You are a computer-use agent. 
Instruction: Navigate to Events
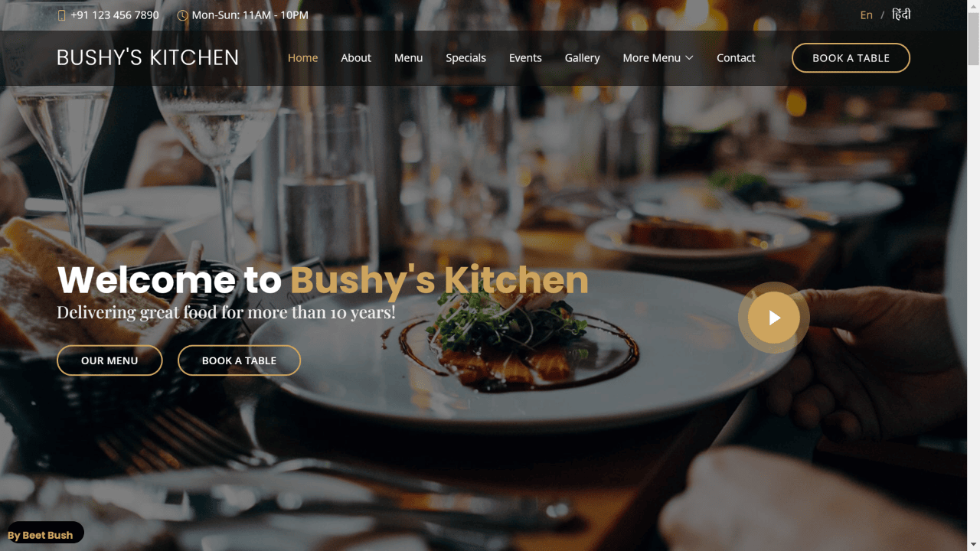pos(525,58)
